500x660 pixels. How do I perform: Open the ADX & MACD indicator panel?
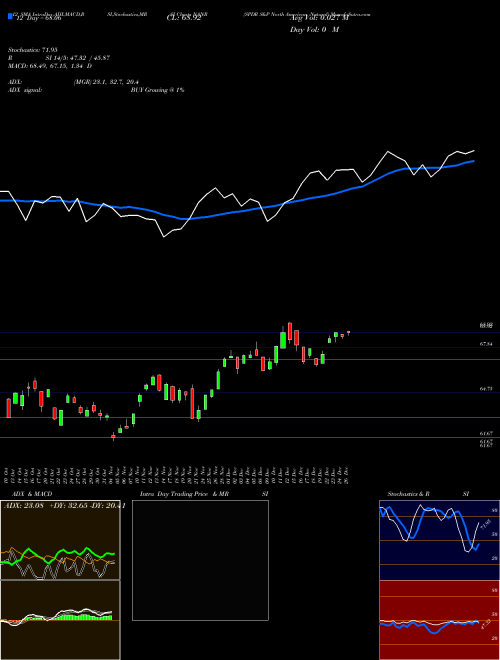click(60, 540)
